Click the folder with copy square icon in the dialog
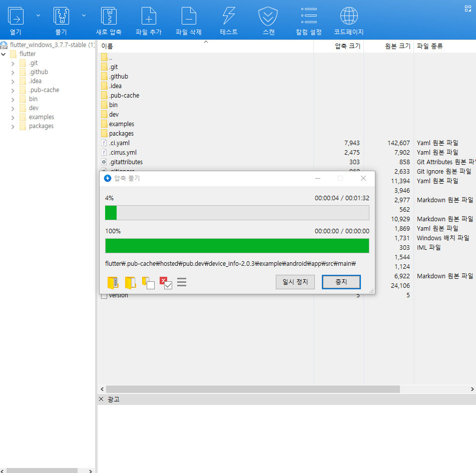The image size is (476, 473). click(x=148, y=283)
